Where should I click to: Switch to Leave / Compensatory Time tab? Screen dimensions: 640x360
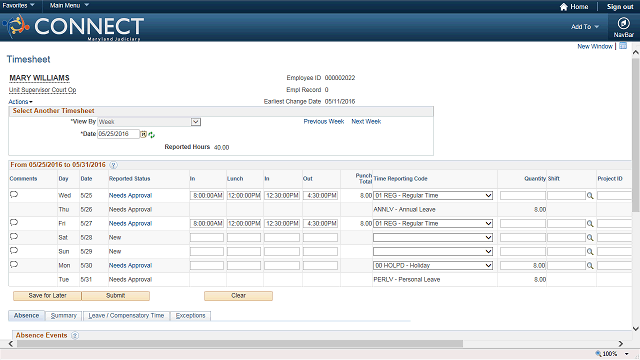click(x=126, y=316)
